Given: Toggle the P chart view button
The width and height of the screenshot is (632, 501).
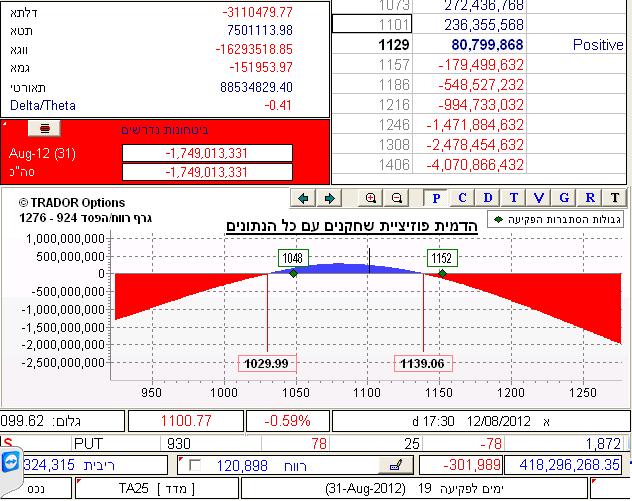Looking at the screenshot, I should (x=437, y=198).
